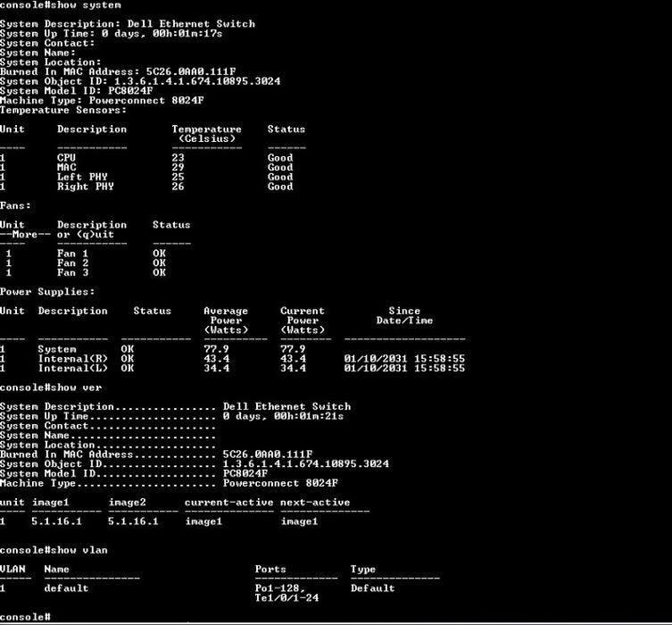Click the final empty 'console#' prompt

point(25,617)
